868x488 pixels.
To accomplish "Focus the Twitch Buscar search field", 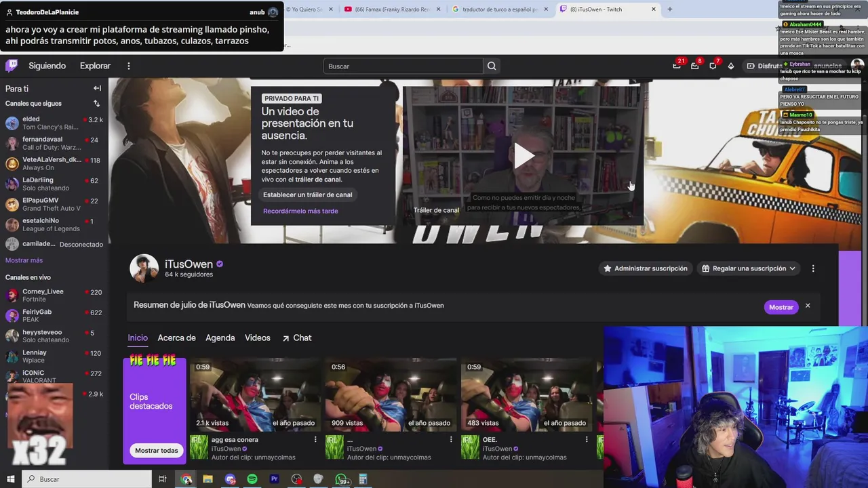I will (x=403, y=66).
